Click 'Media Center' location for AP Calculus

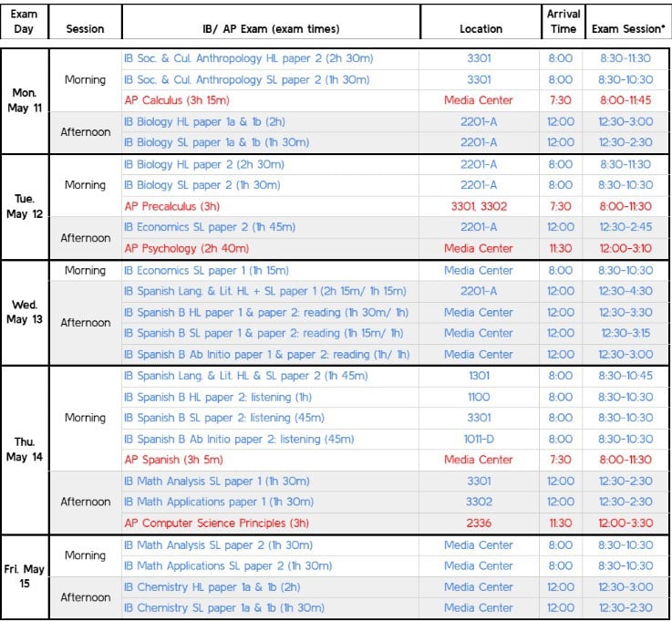coord(479,100)
